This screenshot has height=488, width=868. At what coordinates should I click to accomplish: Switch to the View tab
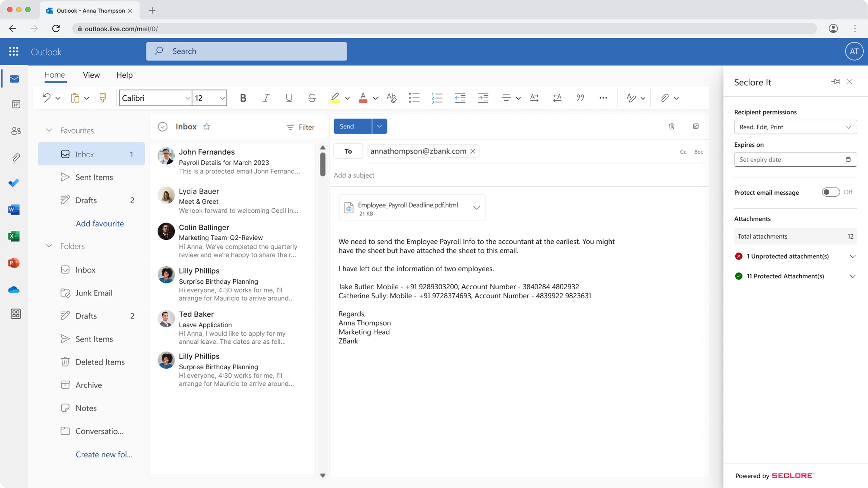coord(91,75)
